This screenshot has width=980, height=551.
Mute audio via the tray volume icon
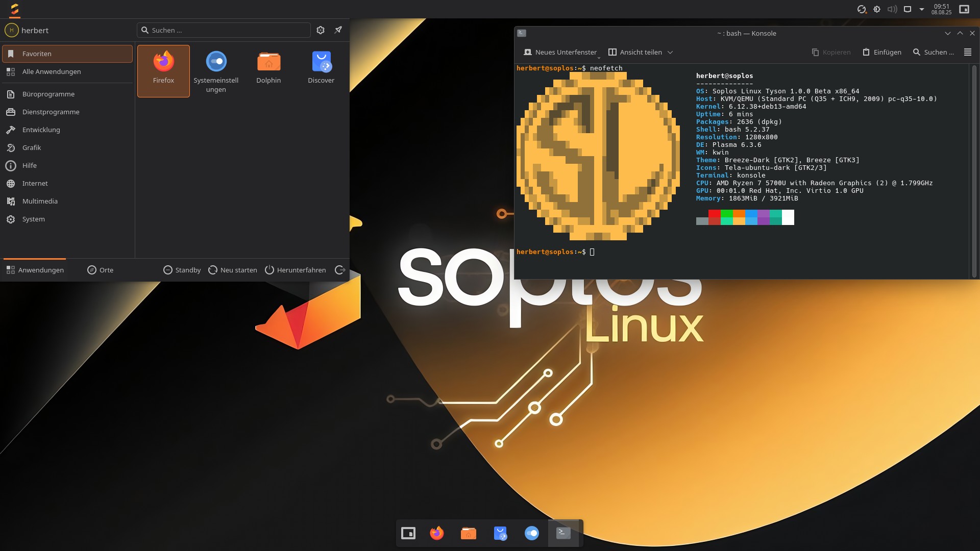892,9
